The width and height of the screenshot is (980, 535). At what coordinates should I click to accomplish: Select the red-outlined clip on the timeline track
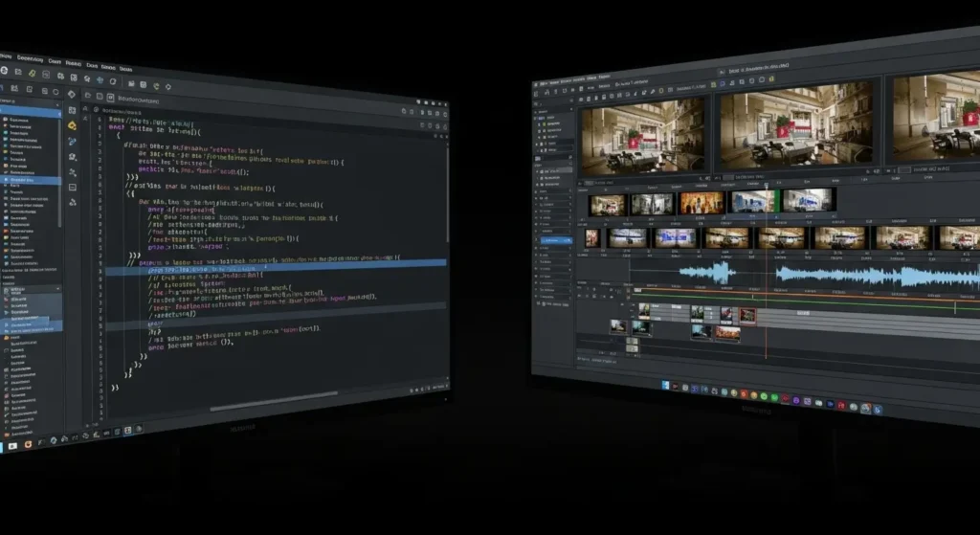point(747,315)
